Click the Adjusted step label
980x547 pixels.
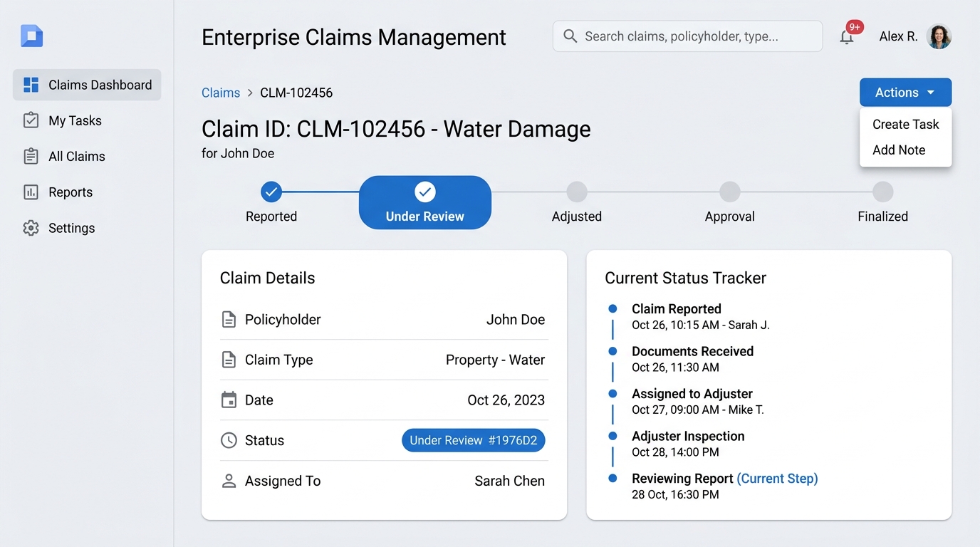[x=577, y=217]
